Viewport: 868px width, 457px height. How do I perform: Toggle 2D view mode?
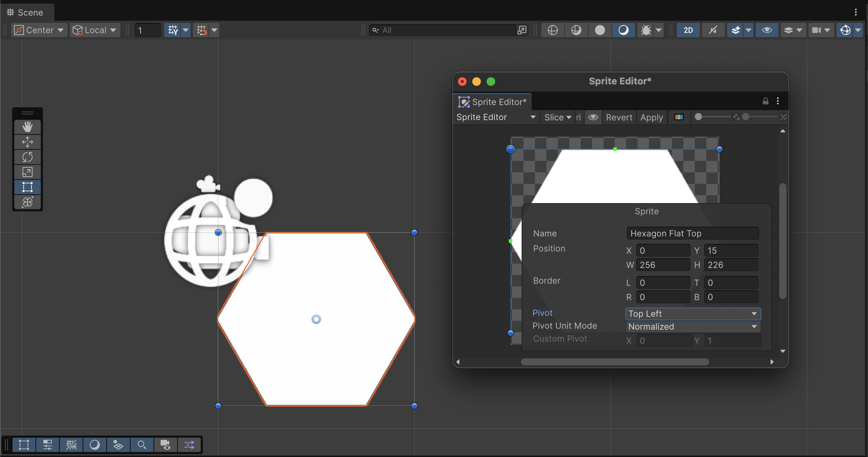pos(688,30)
